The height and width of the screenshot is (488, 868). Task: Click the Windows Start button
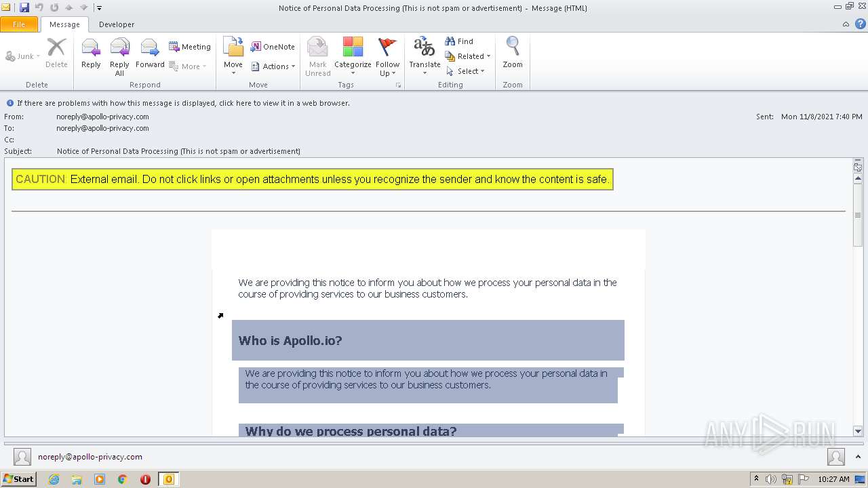tap(18, 479)
